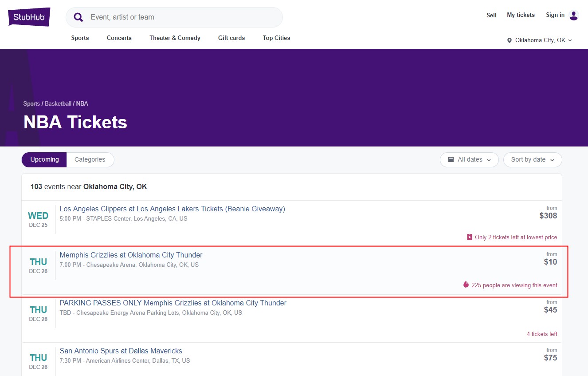588x376 pixels.
Task: Click the flame icon beside 225 people viewing
Action: [466, 285]
